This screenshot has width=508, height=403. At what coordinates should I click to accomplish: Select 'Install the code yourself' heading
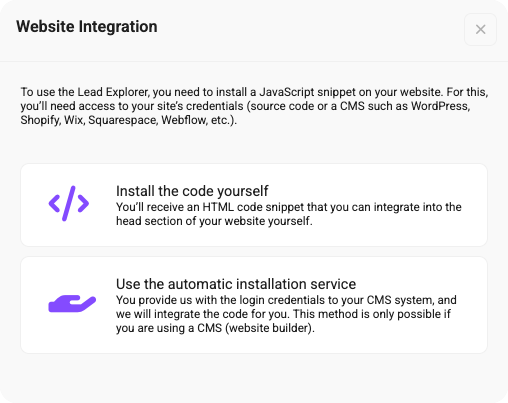[x=192, y=191]
